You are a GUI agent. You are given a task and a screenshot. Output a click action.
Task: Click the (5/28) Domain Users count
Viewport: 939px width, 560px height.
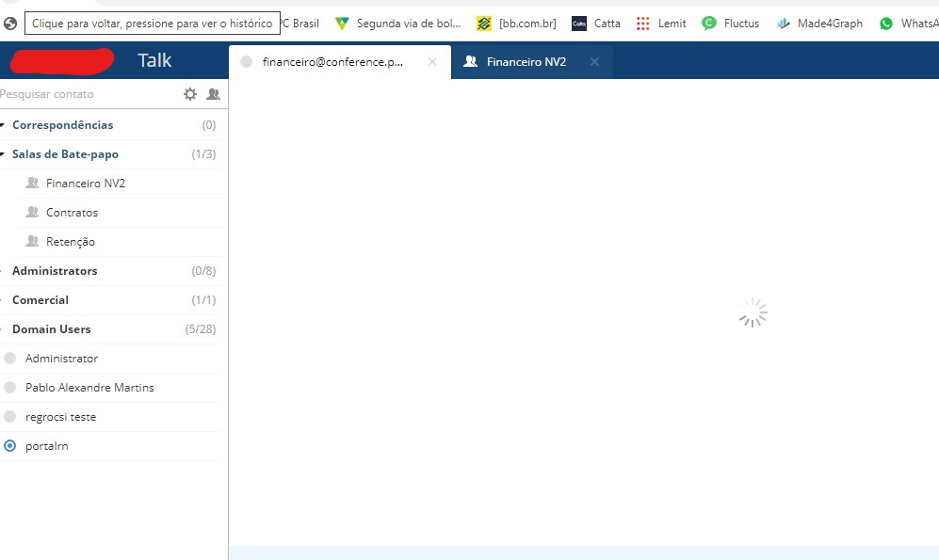pos(201,329)
